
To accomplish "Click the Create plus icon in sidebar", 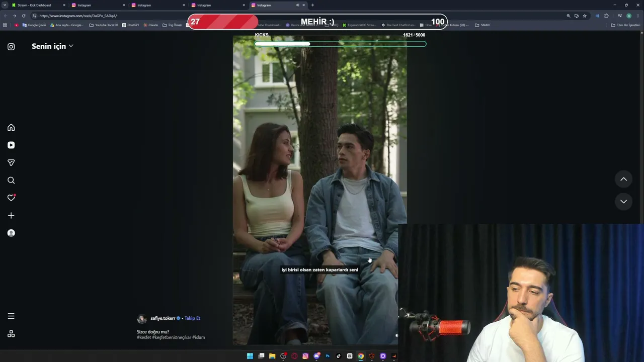I will 11,216.
